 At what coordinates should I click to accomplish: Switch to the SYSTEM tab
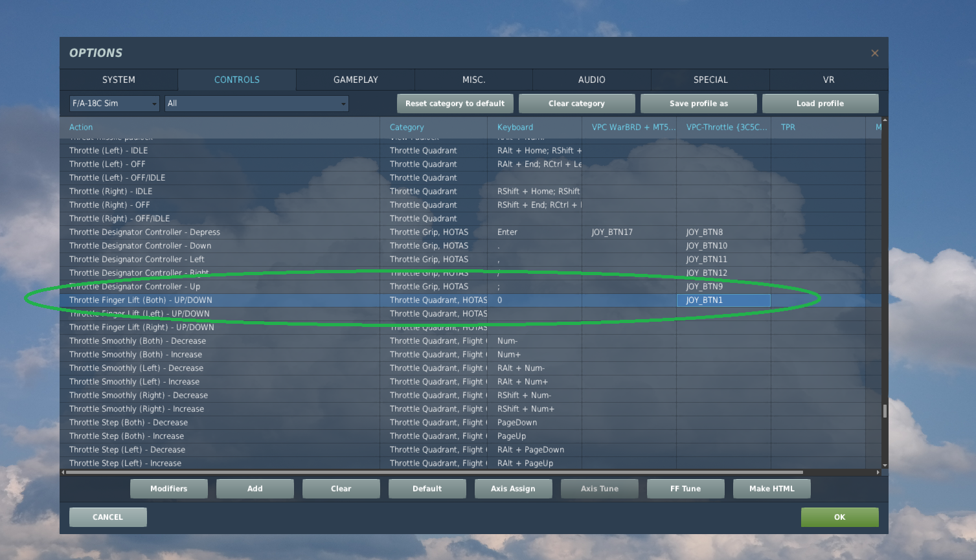(x=119, y=80)
